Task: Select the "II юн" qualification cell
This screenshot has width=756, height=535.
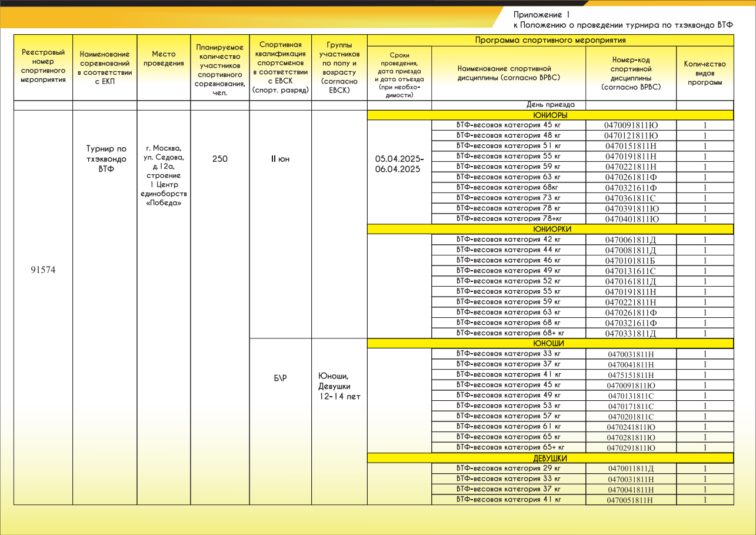Action: 280,159
